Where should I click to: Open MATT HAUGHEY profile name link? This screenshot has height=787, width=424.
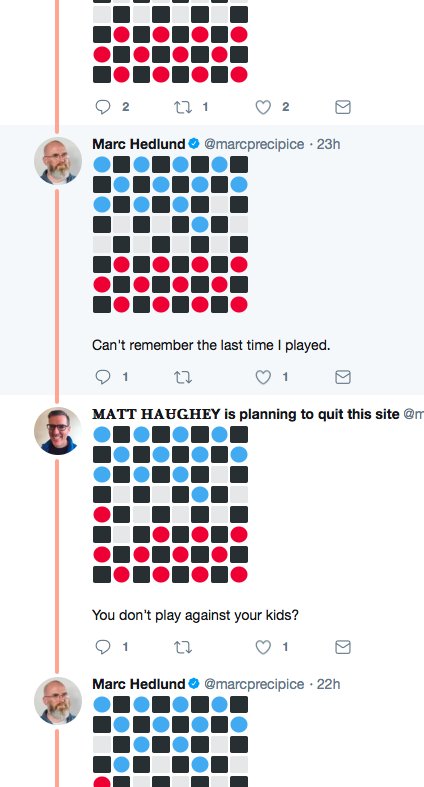click(x=156, y=414)
